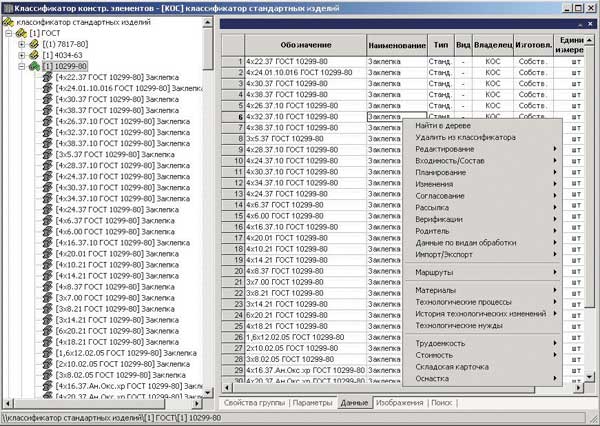The width and height of the screenshot is (600, 426).
Task: Collapse the ГОСТ tree node
Action: pos(8,34)
